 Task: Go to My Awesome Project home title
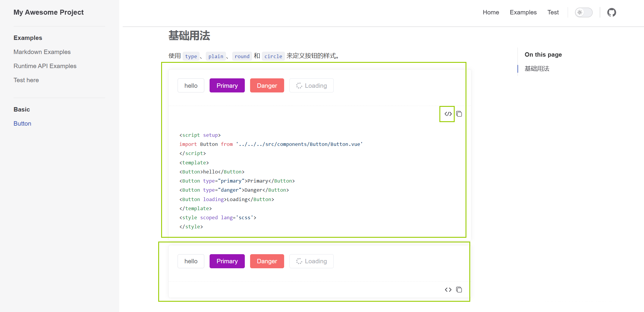coord(48,12)
